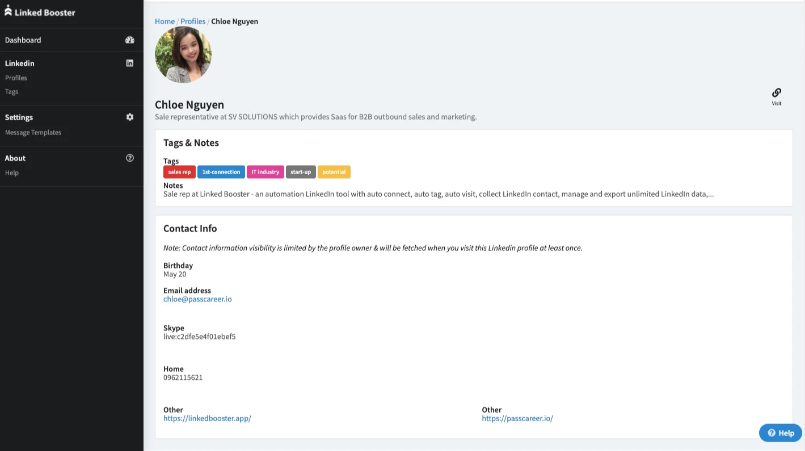Open chloe@passcareer.io email link
This screenshot has height=451, width=805.
click(x=198, y=299)
